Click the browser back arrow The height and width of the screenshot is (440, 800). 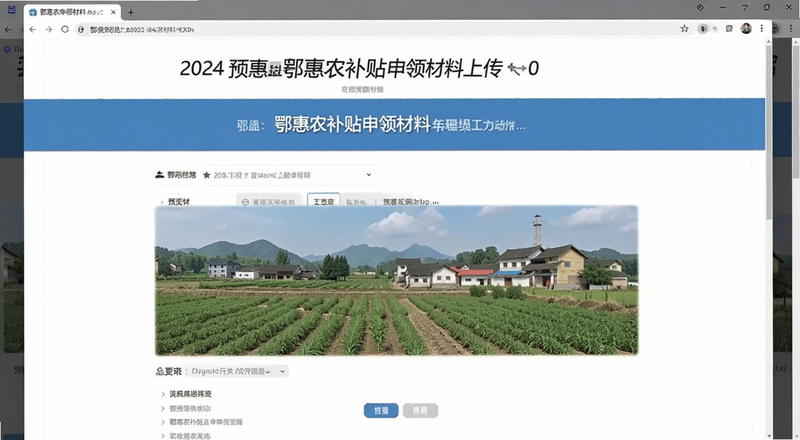pyautogui.click(x=33, y=30)
